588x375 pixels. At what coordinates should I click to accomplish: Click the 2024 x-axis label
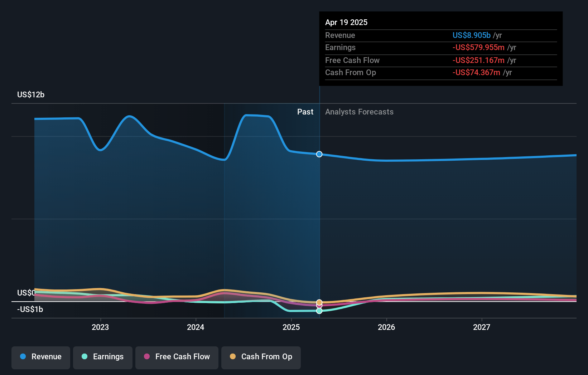tap(196, 327)
